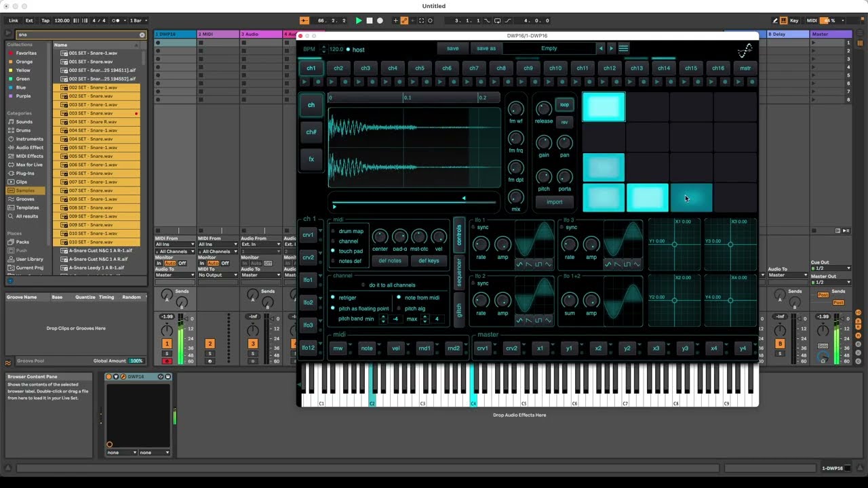Open the DWP16 preset list menu
868x488 pixels.
click(x=623, y=48)
